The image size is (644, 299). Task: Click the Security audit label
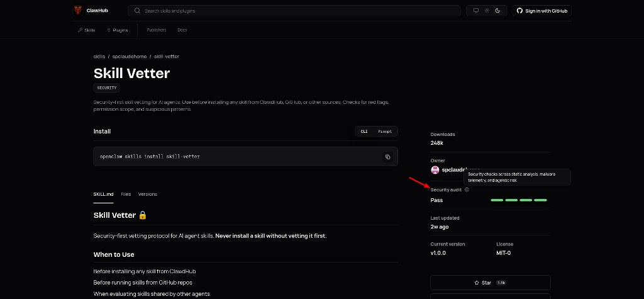tap(446, 189)
